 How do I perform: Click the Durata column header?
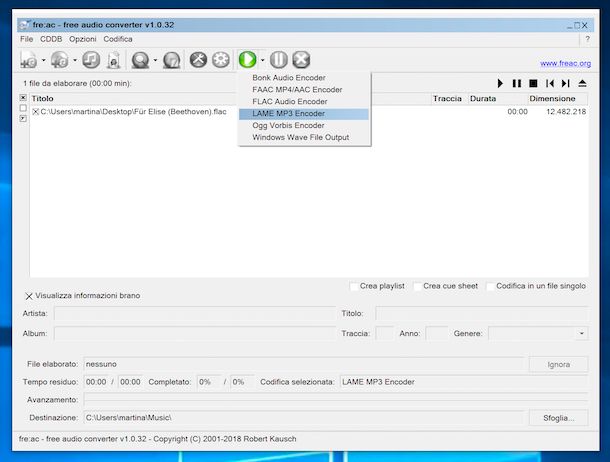[x=498, y=98]
